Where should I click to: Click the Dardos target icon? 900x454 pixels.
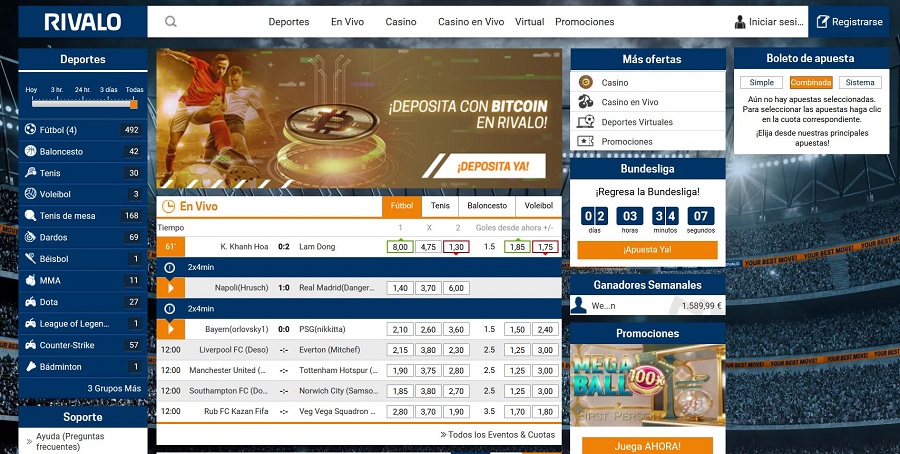pos(30,237)
